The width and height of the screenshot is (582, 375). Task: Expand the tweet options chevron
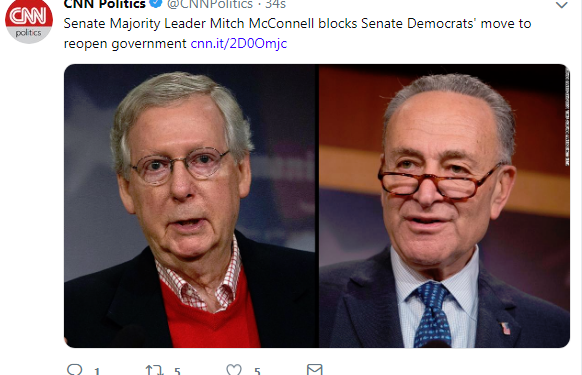pyautogui.click(x=562, y=5)
